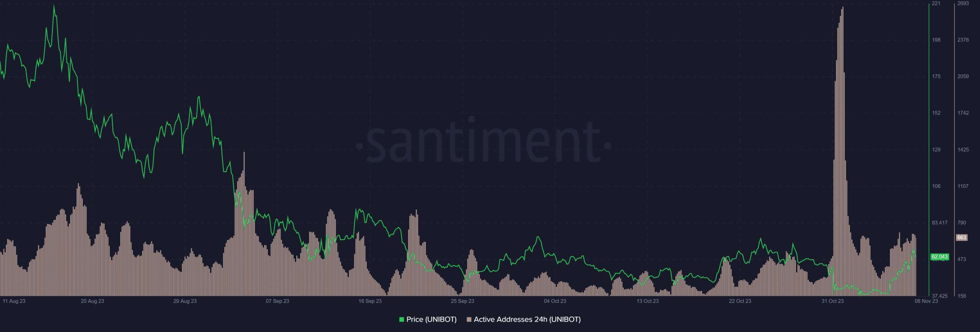Click the 37.425 price axis value
Screen dimensions: 980x332
[940, 296]
